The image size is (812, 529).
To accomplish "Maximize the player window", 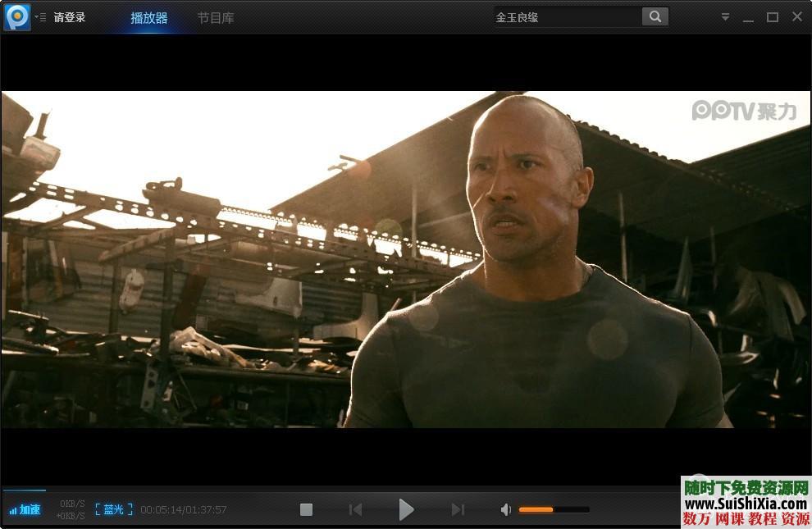I will (772, 17).
